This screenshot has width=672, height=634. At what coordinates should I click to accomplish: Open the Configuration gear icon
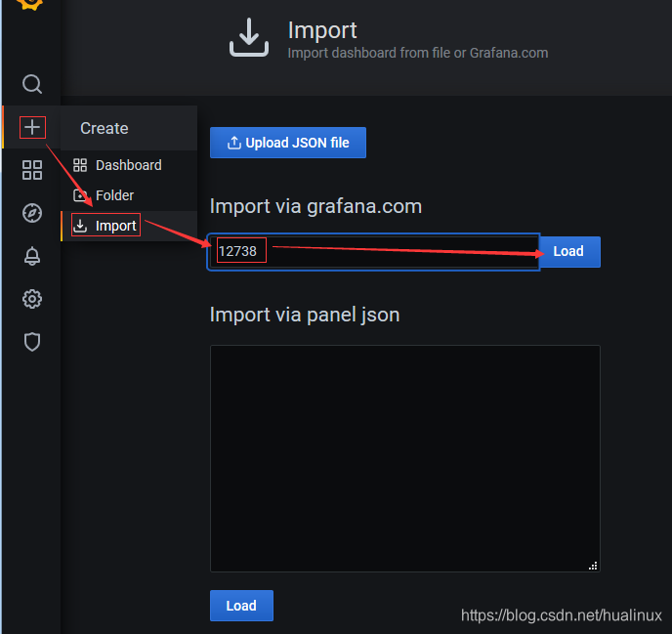click(32, 299)
